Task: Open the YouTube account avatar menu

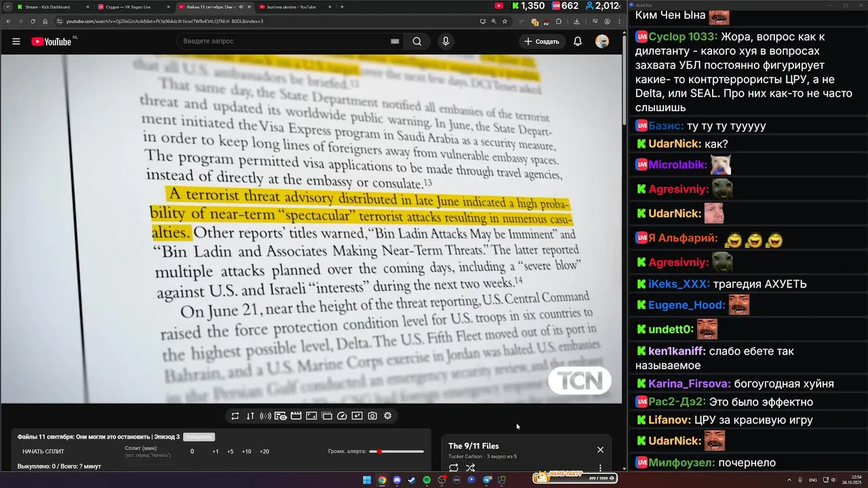Action: tap(602, 41)
